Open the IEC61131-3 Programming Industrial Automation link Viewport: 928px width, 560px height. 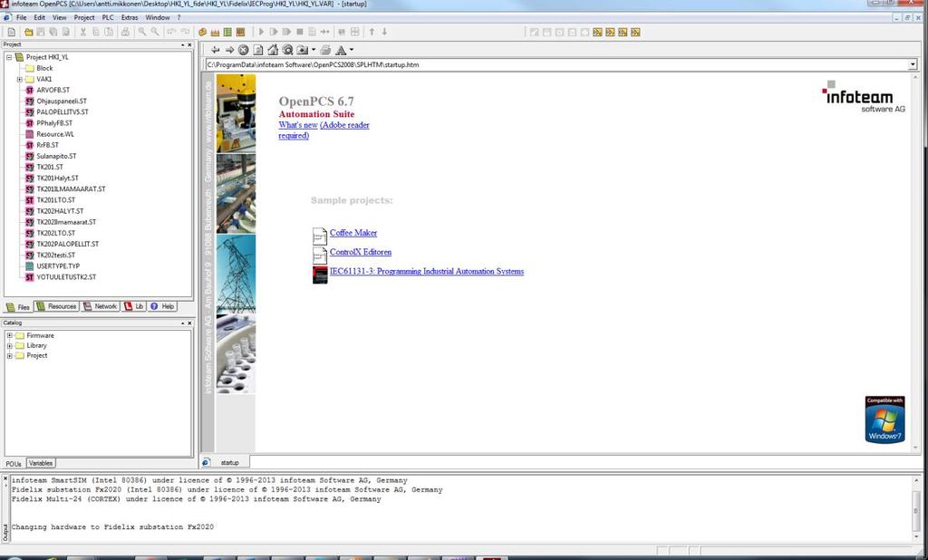click(427, 271)
